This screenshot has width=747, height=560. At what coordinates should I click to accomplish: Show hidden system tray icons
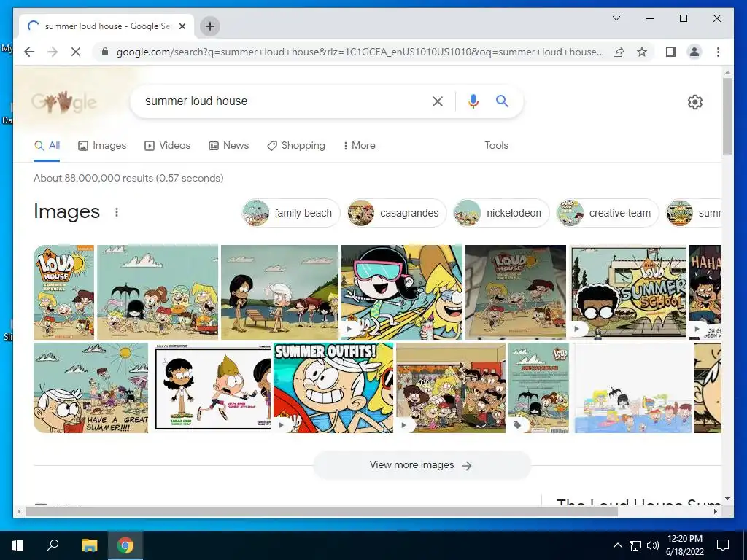click(x=617, y=545)
